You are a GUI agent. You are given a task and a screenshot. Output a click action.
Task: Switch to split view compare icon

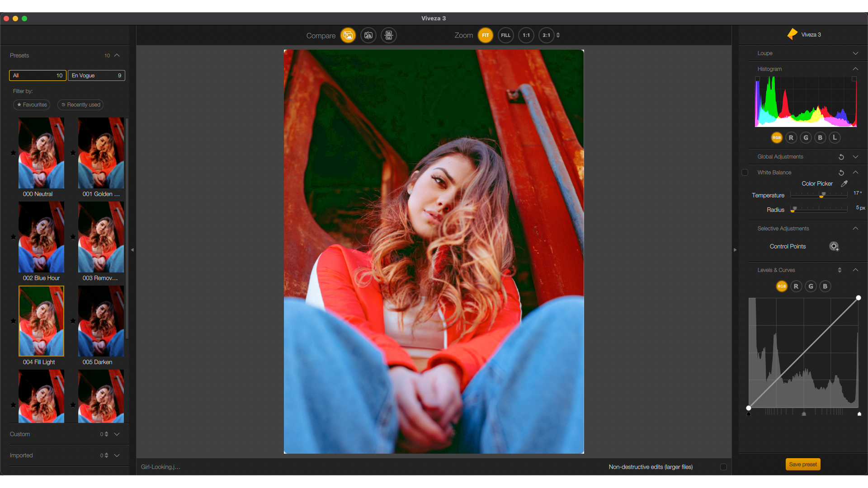368,35
